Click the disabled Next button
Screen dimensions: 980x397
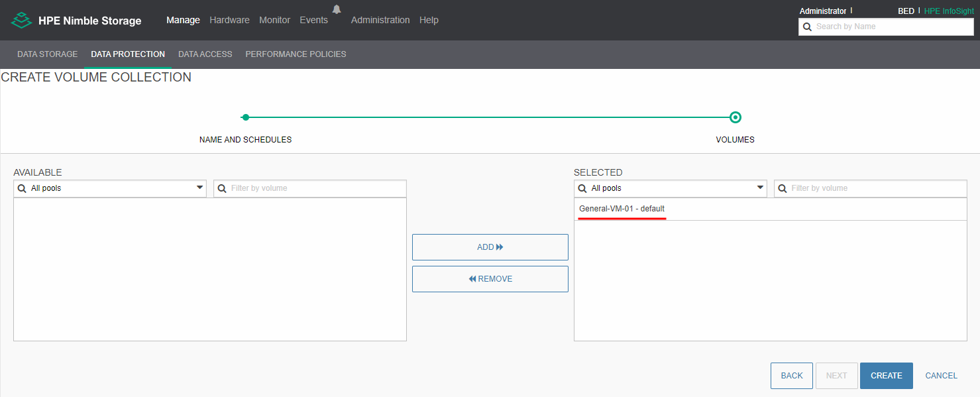click(x=836, y=376)
